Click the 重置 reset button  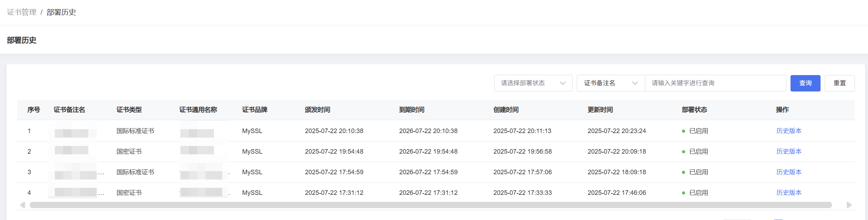point(840,83)
